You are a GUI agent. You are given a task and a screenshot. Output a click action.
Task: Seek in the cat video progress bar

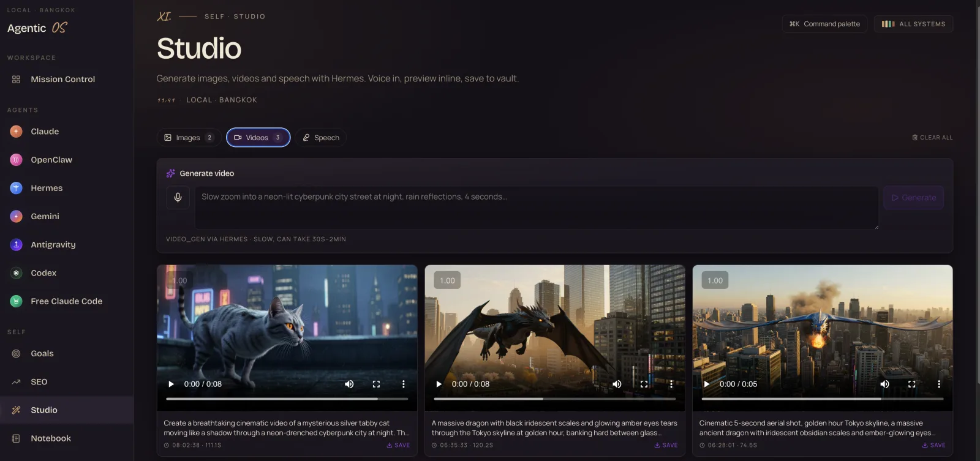[287, 399]
